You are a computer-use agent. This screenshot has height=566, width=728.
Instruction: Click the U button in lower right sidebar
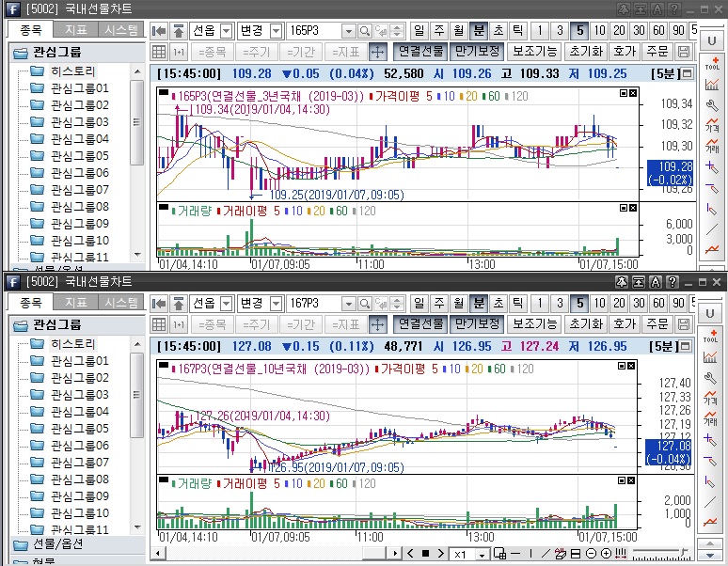pyautogui.click(x=712, y=313)
